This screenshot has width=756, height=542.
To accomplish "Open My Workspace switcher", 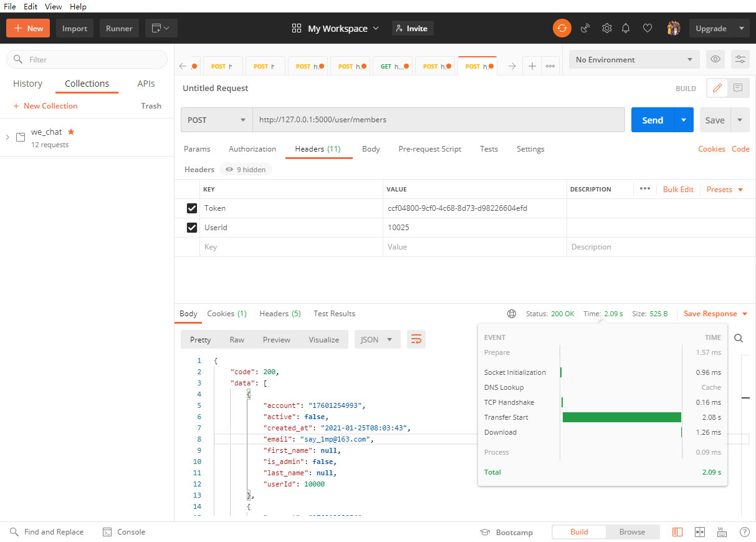I will pyautogui.click(x=335, y=28).
